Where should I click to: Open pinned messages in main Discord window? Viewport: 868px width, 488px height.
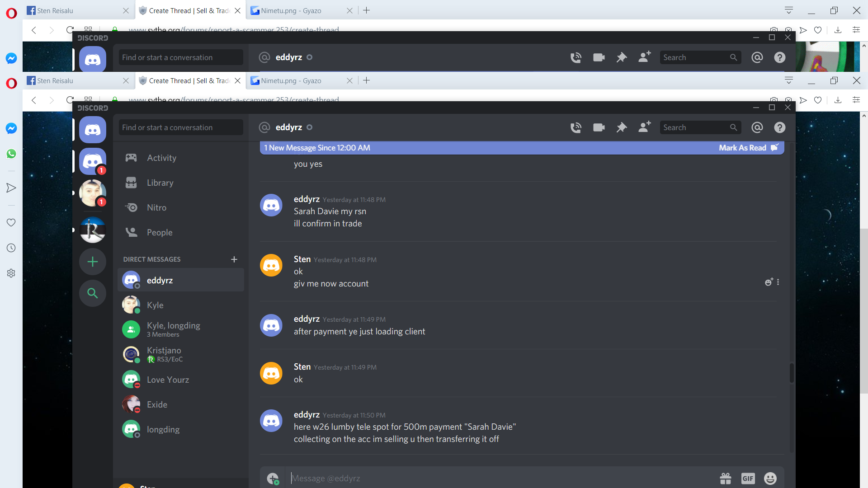click(x=622, y=128)
